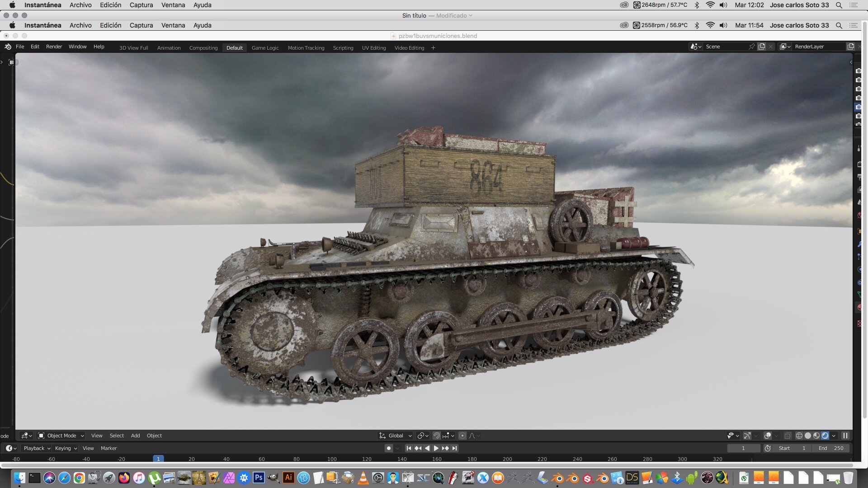
Task: Jump to the timeline start frame
Action: pyautogui.click(x=409, y=448)
